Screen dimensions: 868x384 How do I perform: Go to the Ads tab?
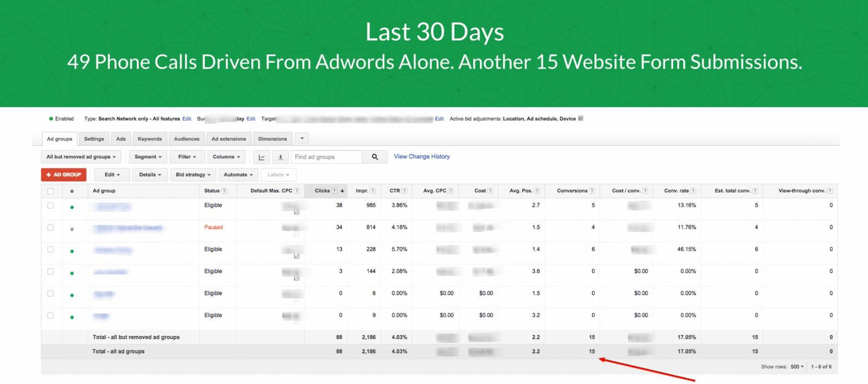click(121, 139)
